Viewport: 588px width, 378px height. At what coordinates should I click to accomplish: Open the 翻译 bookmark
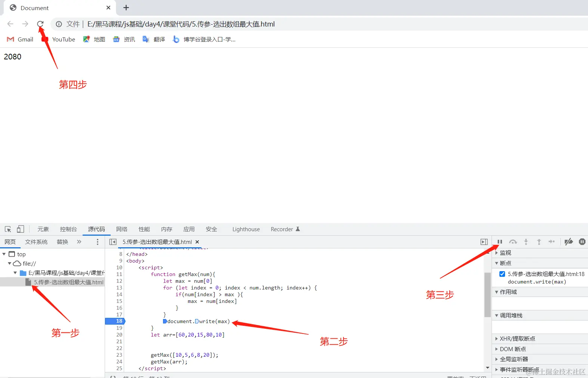pos(154,39)
